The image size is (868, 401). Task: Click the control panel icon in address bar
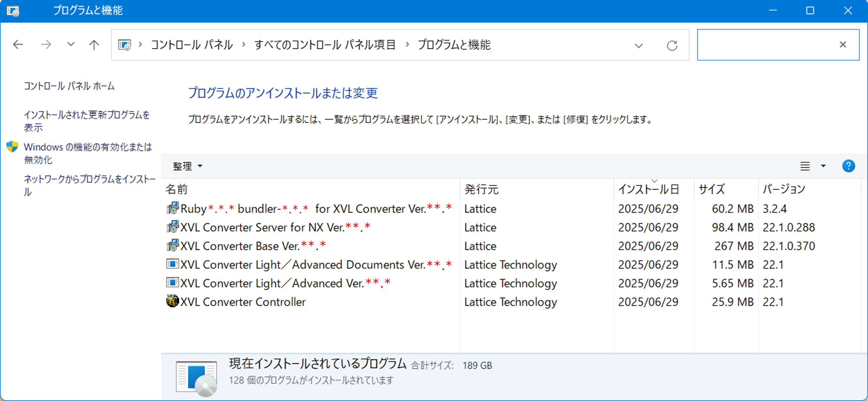[x=124, y=45]
